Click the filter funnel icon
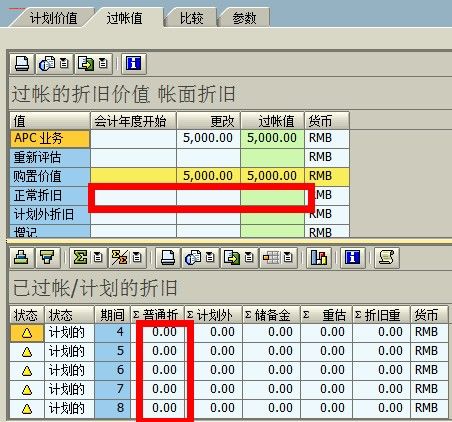 click(x=47, y=258)
